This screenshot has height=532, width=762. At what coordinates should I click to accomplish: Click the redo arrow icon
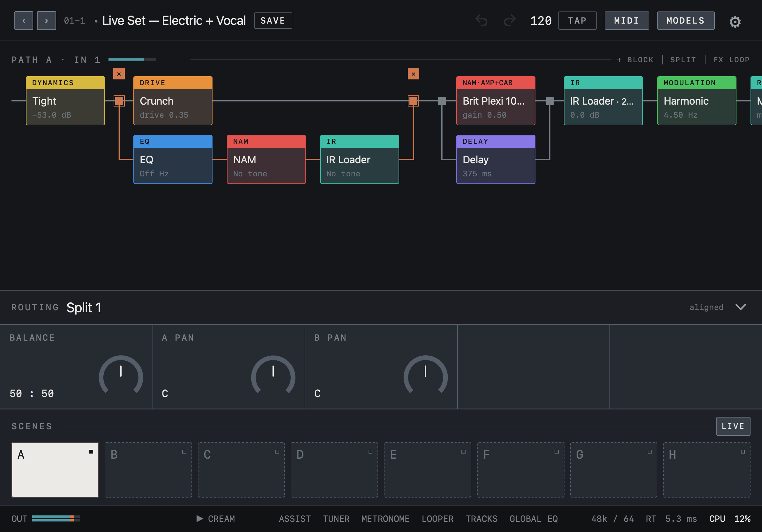point(510,20)
